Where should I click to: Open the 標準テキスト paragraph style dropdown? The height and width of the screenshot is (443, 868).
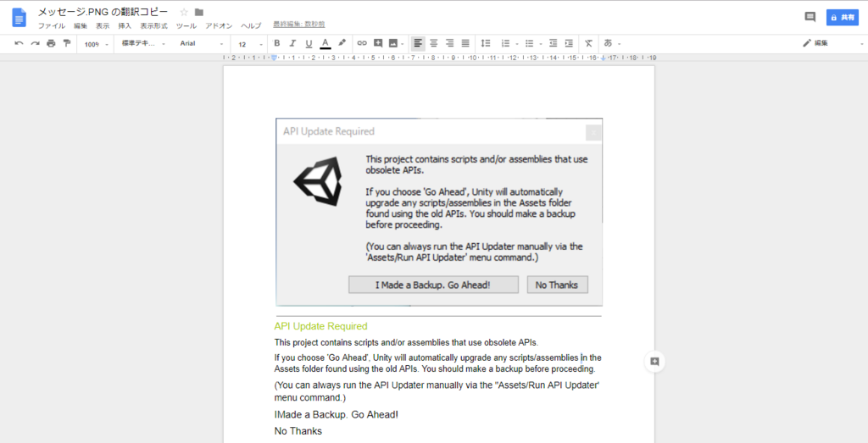click(143, 43)
